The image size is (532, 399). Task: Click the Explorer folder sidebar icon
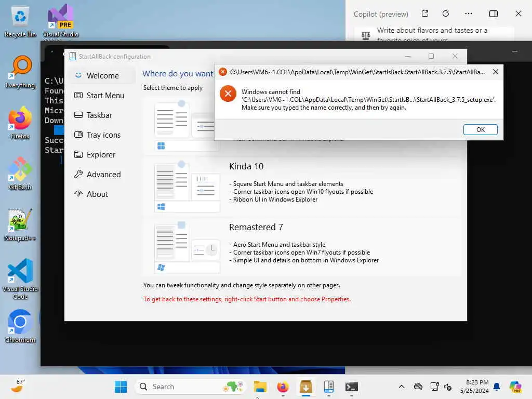(78, 154)
